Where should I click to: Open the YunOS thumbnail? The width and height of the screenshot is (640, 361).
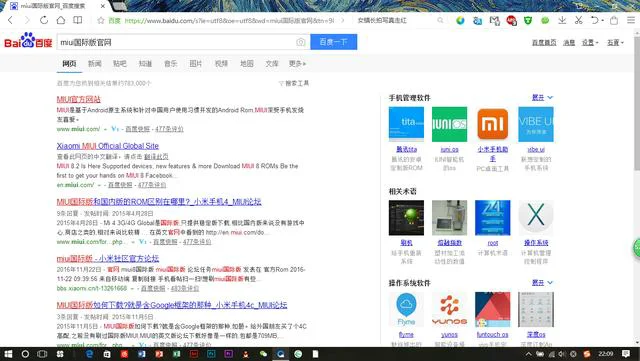[x=449, y=310]
